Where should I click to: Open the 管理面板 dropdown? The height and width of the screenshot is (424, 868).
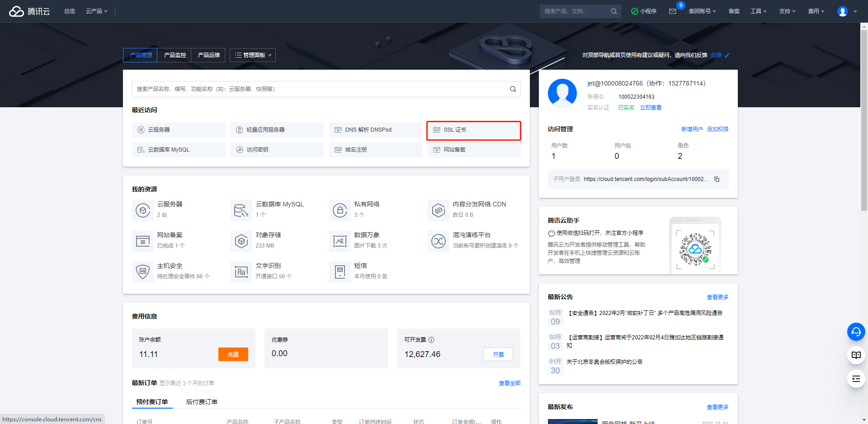coord(253,55)
